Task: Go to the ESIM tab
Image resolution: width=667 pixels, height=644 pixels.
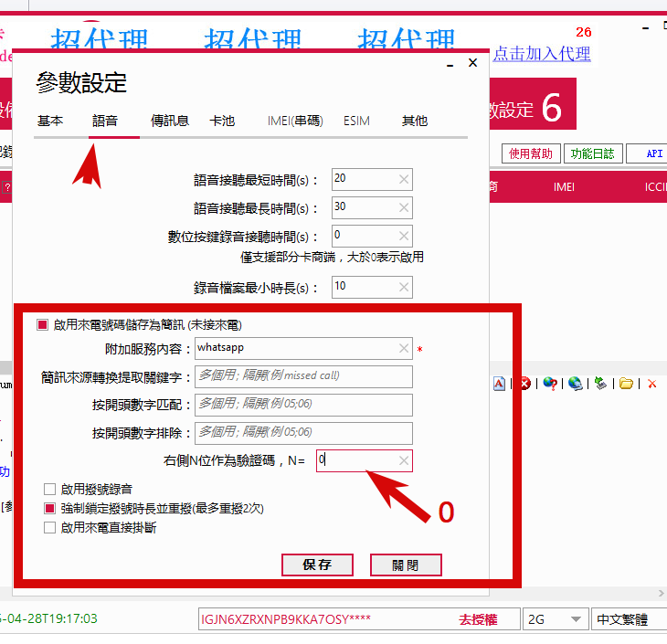Action: [356, 121]
